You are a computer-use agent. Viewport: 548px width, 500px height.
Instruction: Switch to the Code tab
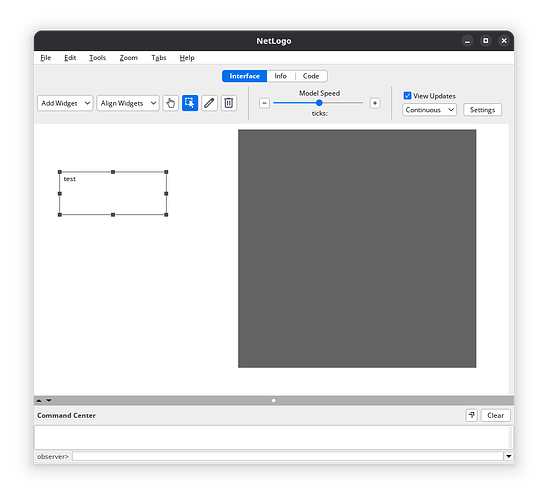pos(311,76)
